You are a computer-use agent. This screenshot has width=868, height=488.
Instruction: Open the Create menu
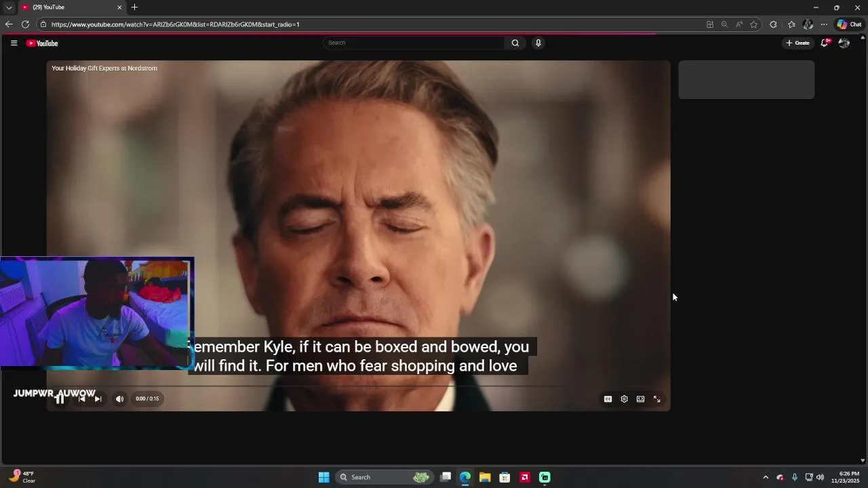click(x=797, y=43)
